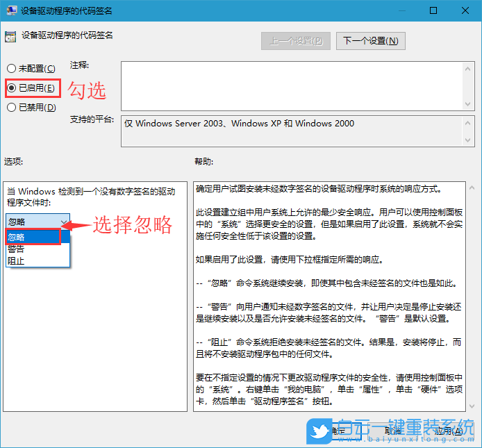Click the 上一个设置(P) button
Image resolution: width=482 pixels, height=448 pixels.
pyautogui.click(x=296, y=41)
